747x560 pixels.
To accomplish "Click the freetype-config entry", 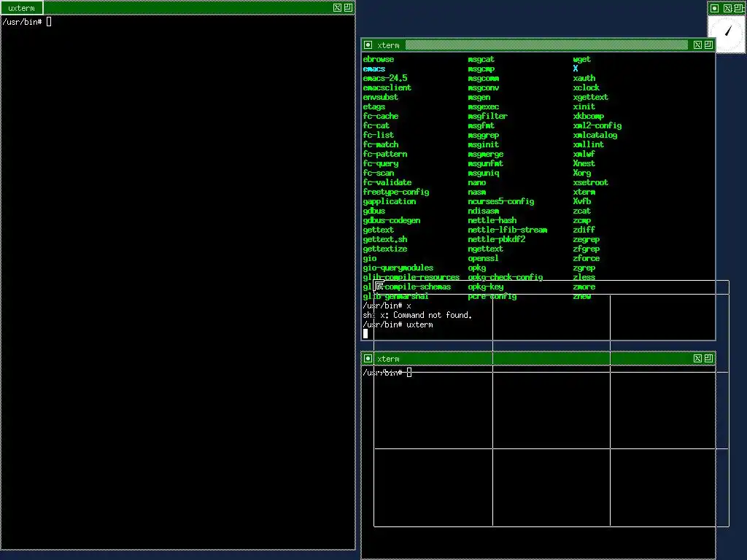I will [396, 192].
